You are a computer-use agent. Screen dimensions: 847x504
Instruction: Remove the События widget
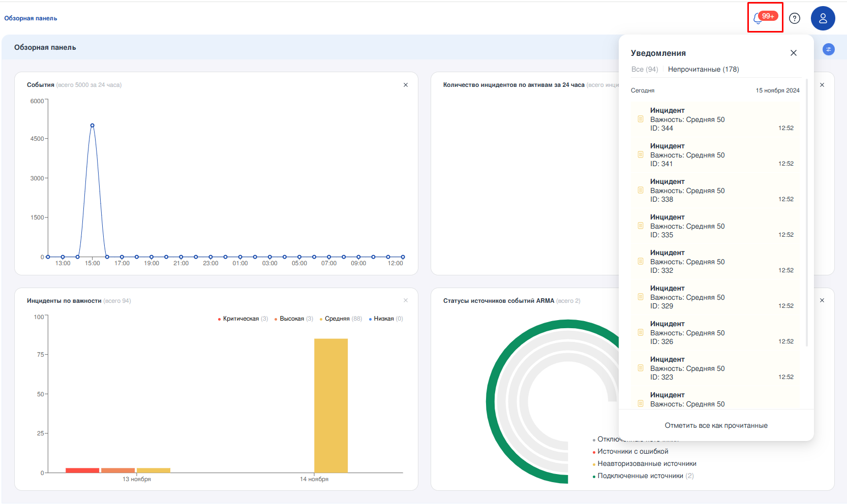point(405,85)
